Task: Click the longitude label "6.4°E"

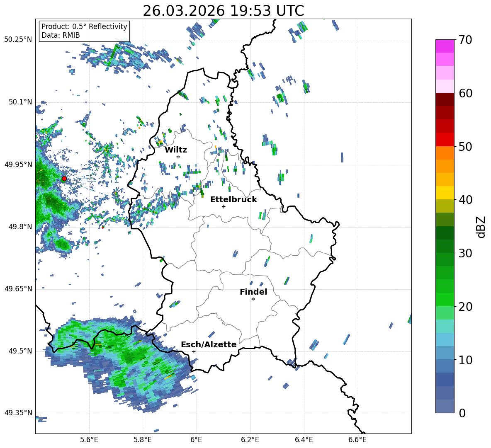Action: coord(304,440)
